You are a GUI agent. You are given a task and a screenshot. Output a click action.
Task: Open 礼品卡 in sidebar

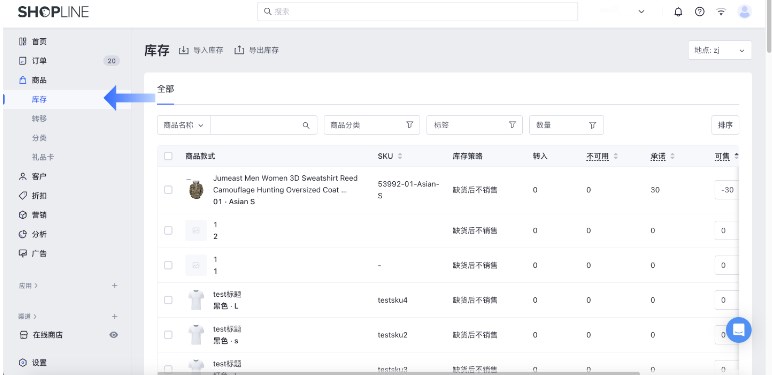(x=43, y=157)
